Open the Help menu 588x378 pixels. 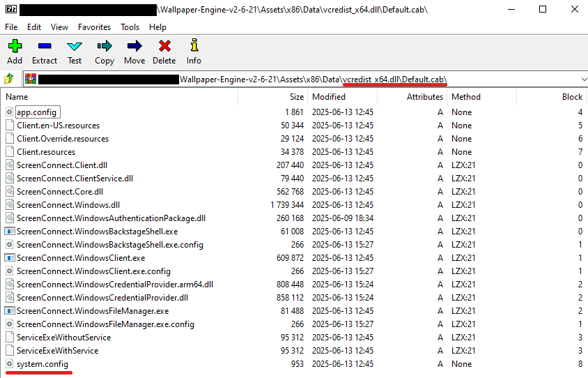click(x=157, y=27)
